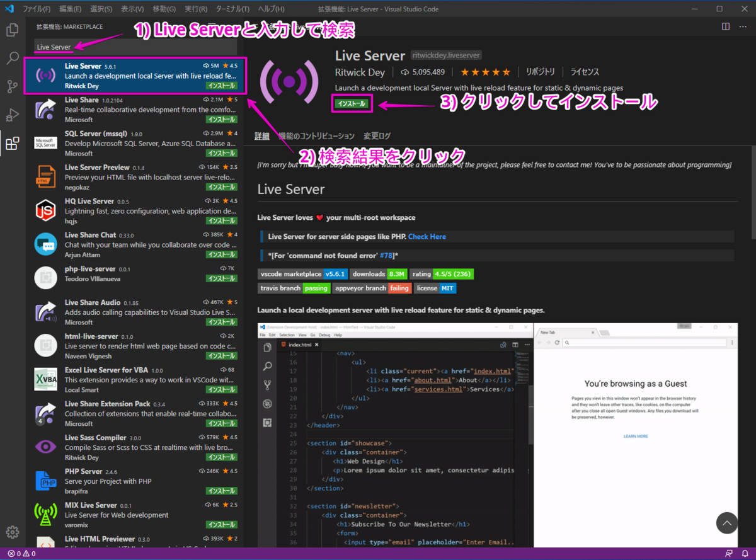Open the 編集(E) menu
This screenshot has width=756, height=560.
(70, 9)
